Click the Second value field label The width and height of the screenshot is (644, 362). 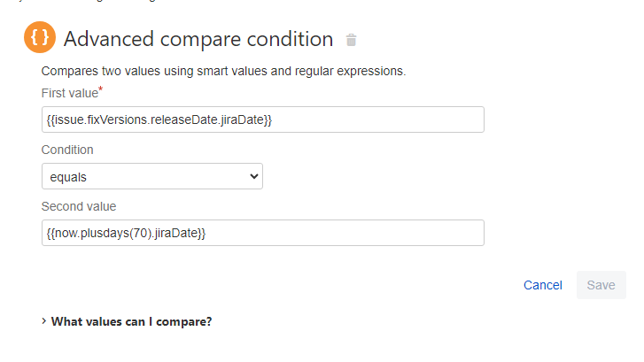coord(79,206)
